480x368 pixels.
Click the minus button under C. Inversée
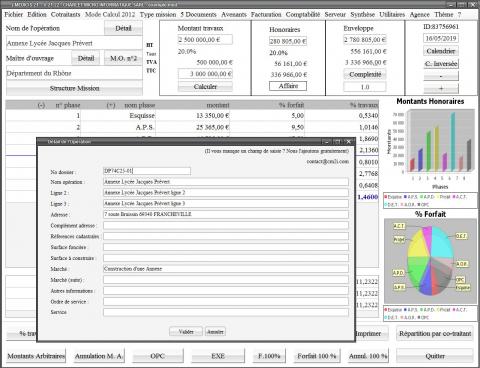click(441, 76)
